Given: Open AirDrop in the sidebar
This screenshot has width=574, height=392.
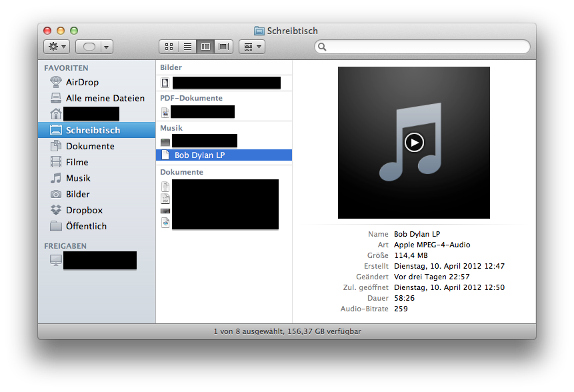Looking at the screenshot, I should click(x=97, y=82).
